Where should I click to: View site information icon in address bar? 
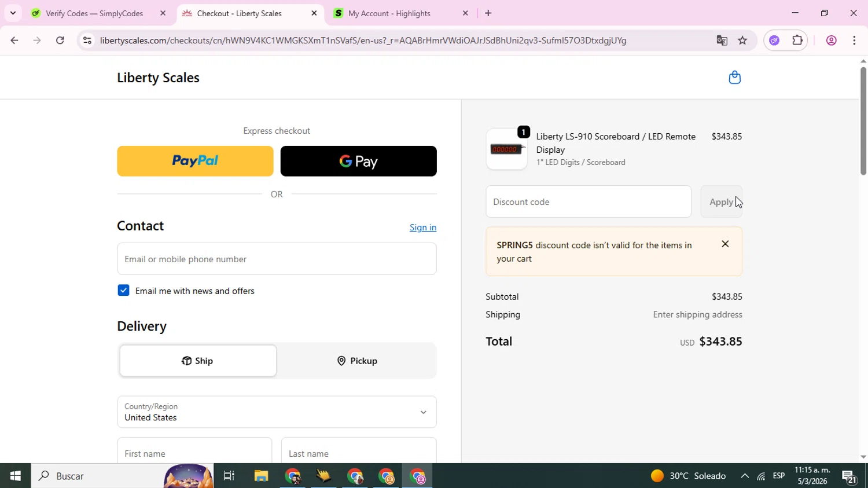pyautogui.click(x=87, y=41)
